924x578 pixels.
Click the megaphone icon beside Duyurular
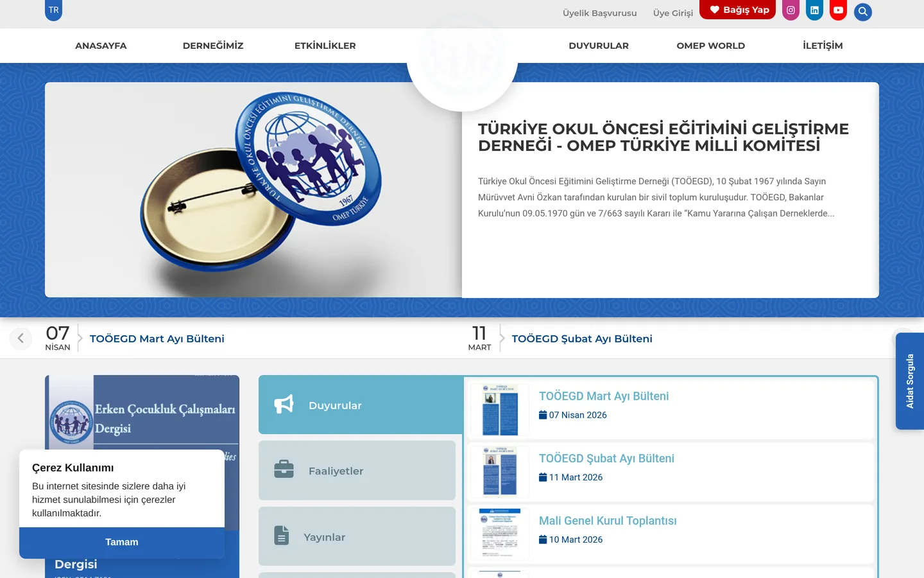coord(284,404)
